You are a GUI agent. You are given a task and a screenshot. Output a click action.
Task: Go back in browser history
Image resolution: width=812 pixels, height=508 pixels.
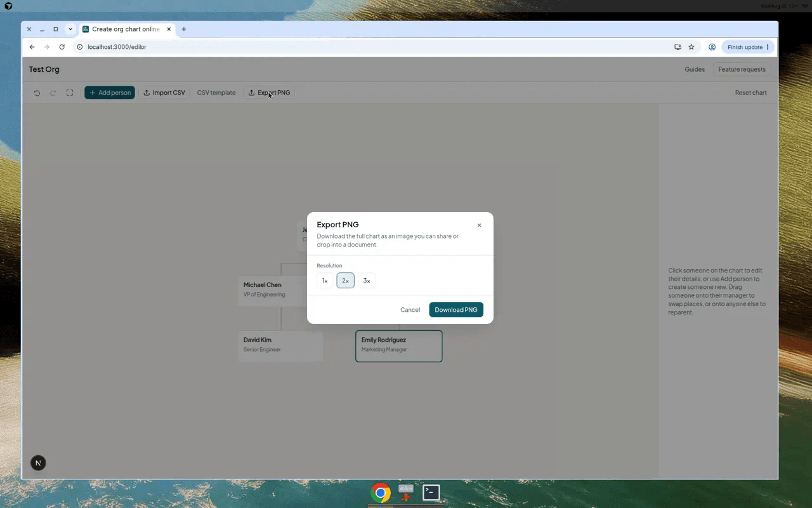click(x=32, y=47)
